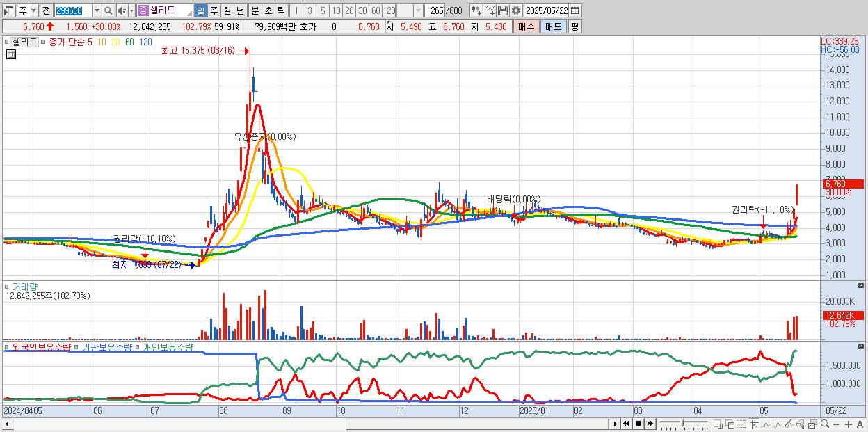Select interval 3 button

click(309, 10)
